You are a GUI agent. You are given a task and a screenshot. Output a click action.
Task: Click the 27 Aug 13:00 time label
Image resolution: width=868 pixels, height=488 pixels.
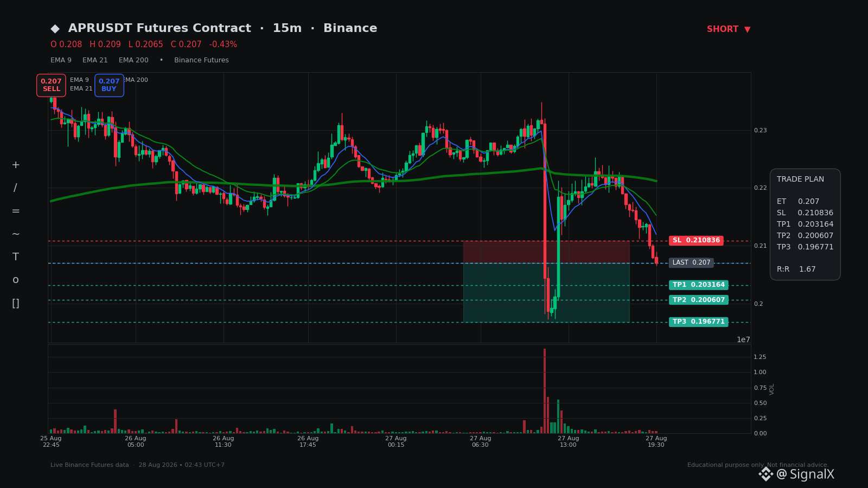pyautogui.click(x=568, y=441)
